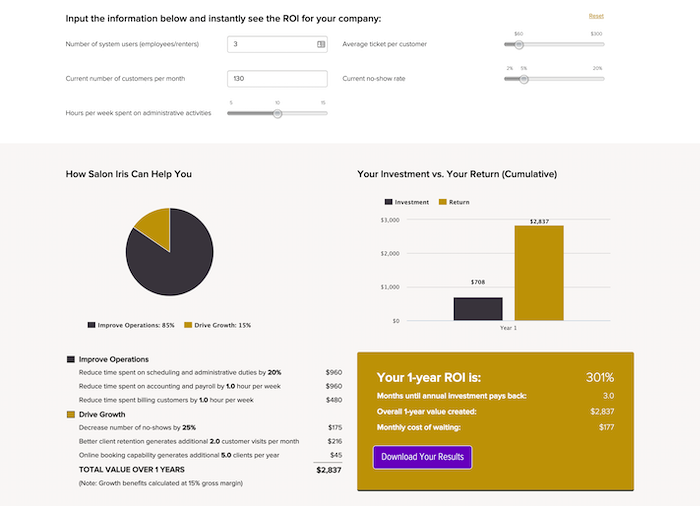Click the current no-show rate slider handle
This screenshot has width=700, height=506.
coord(523,78)
